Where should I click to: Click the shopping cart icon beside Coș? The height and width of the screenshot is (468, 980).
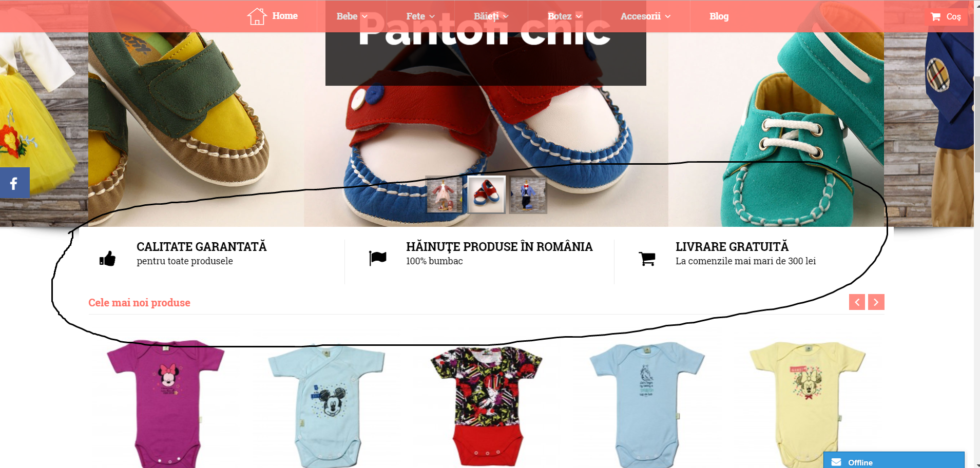point(936,17)
